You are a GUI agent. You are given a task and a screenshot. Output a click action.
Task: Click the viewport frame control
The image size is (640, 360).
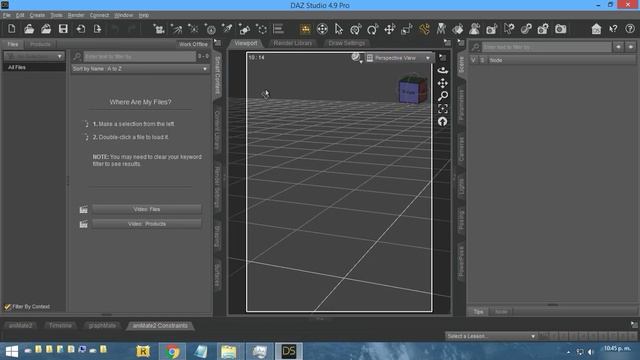(442, 109)
